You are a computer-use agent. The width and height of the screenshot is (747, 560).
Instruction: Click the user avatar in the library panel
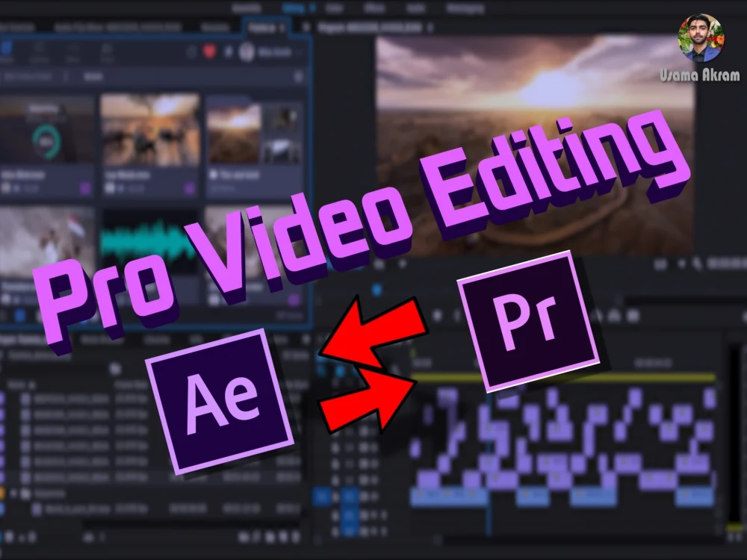tap(247, 52)
